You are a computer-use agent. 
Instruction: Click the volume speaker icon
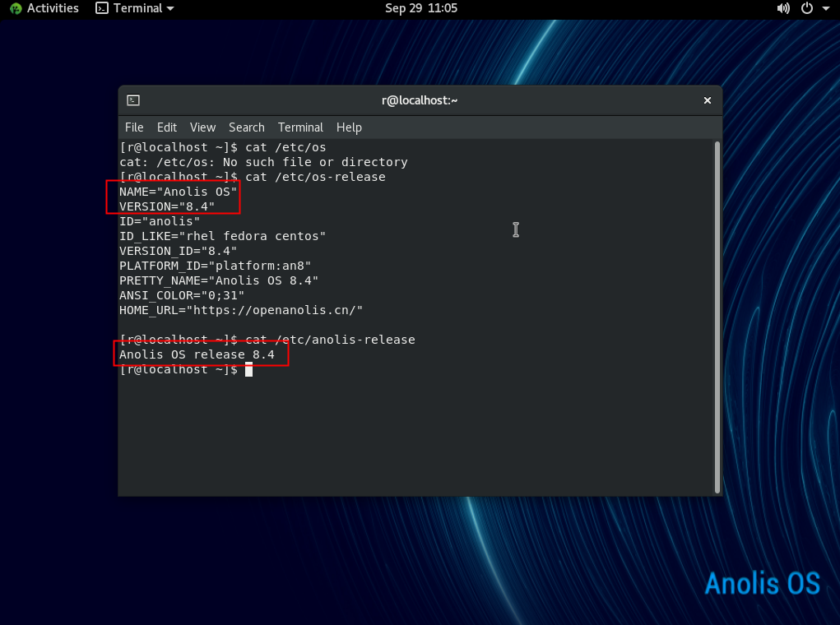[782, 8]
